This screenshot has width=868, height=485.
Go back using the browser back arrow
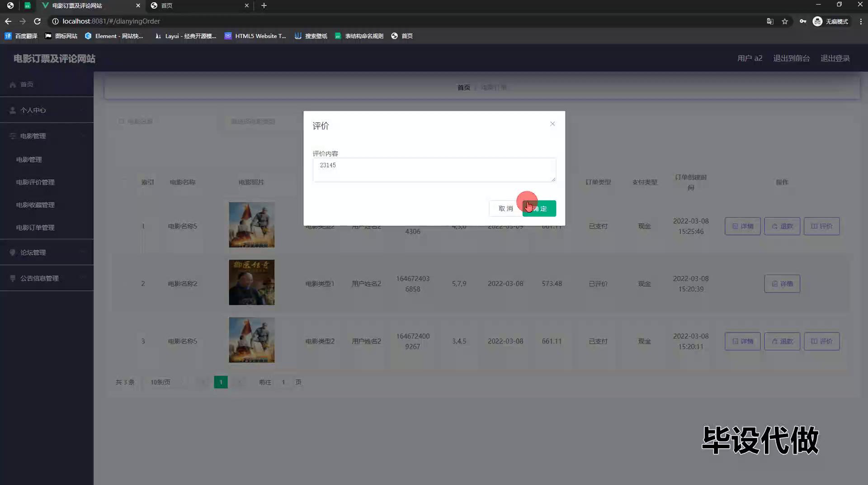point(8,21)
